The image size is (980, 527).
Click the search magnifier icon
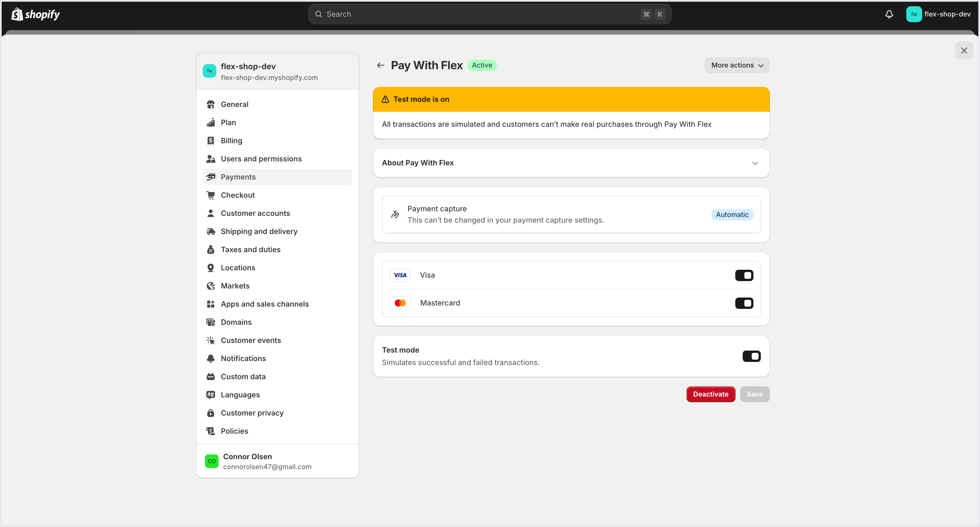(319, 14)
